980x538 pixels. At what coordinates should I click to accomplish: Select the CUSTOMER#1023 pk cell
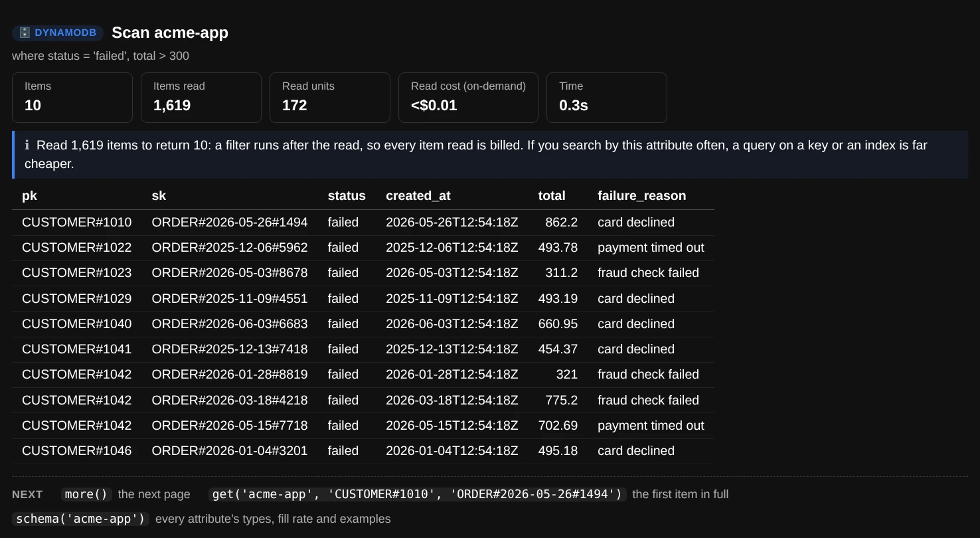pos(77,273)
